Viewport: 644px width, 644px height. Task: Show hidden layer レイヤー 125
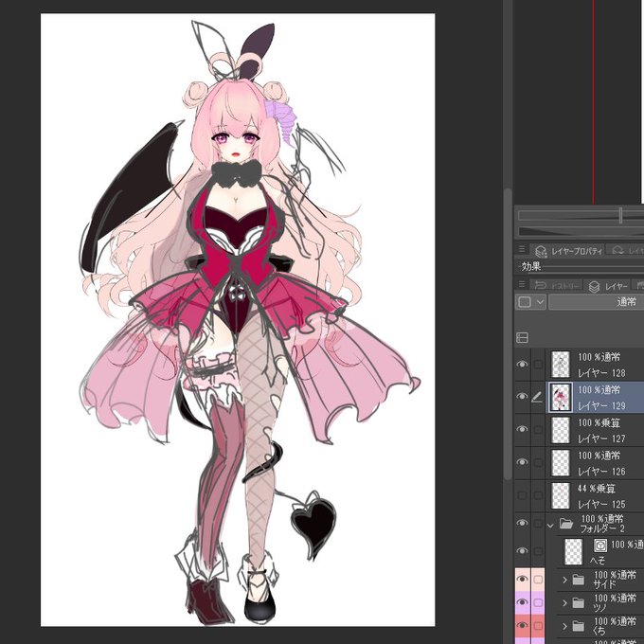(522, 495)
